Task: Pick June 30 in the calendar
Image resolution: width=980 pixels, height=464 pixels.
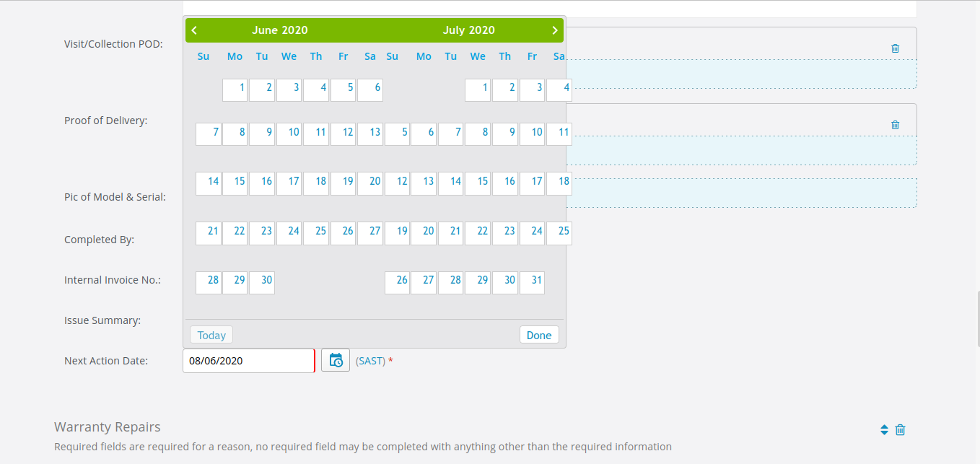Action: pos(262,282)
